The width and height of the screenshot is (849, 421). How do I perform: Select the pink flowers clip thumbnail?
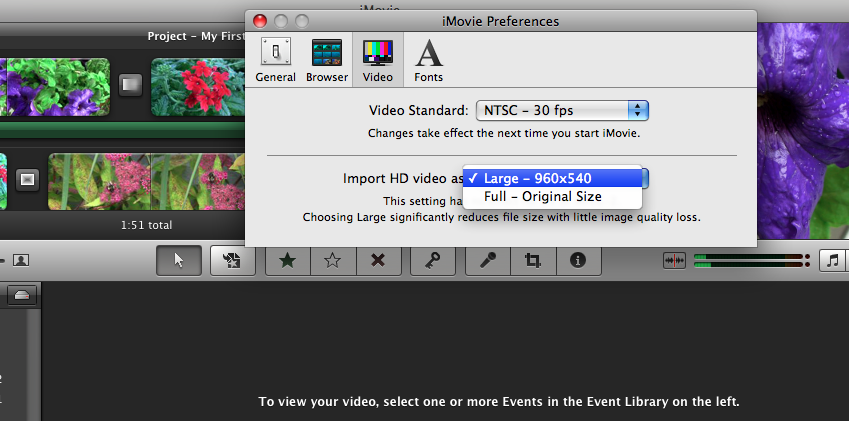pyautogui.click(x=146, y=181)
